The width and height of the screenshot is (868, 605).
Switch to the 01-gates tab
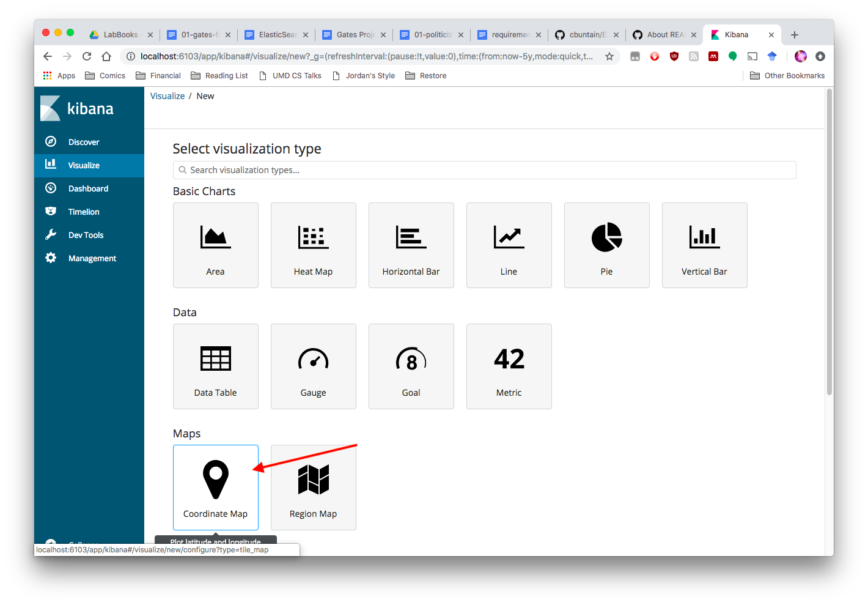(199, 35)
